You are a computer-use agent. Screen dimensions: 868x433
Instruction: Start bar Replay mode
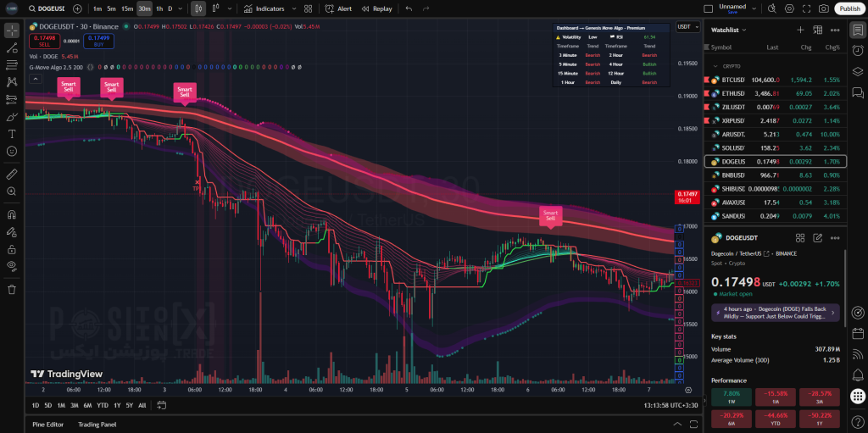coord(376,8)
